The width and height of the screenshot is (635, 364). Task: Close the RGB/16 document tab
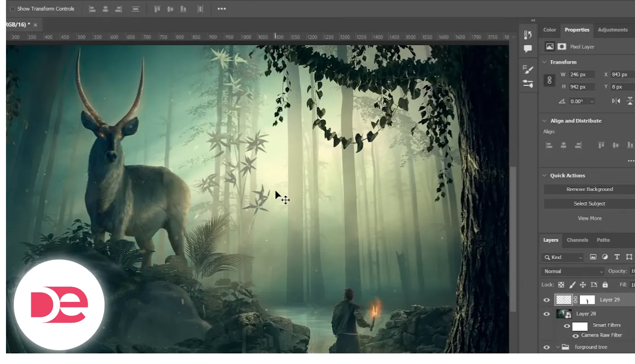(x=35, y=25)
